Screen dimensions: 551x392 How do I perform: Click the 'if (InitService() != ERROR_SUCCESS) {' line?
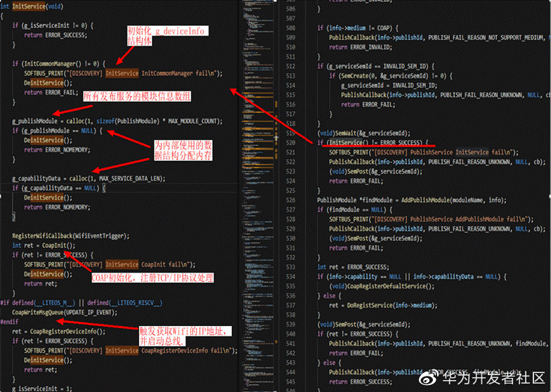coord(372,143)
